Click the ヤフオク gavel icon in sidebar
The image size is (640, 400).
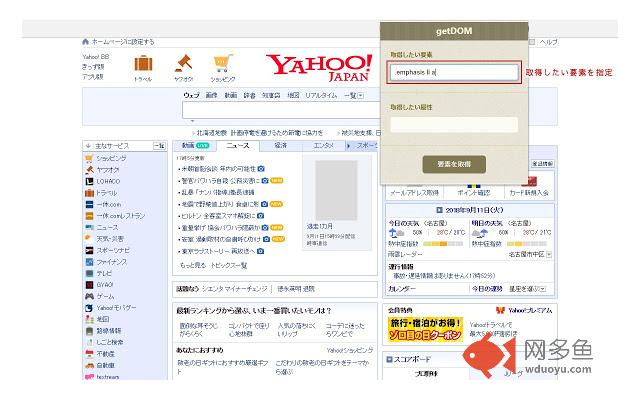(x=89, y=169)
